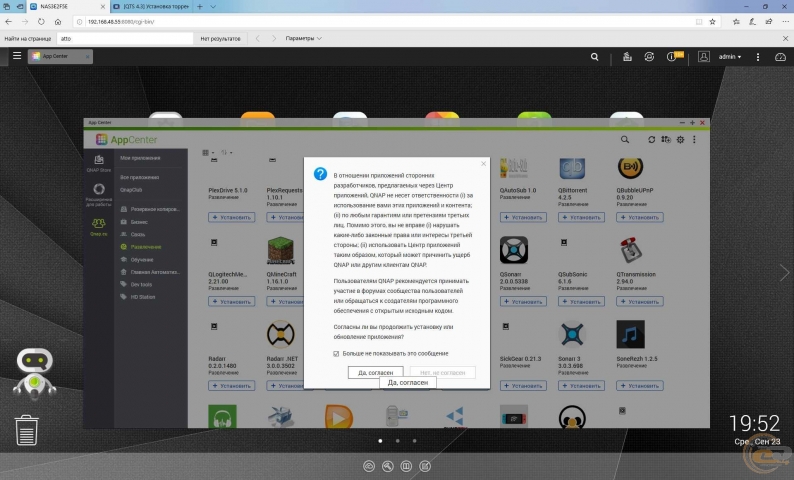
Task: Switch to NAS3E2F5E browser tab
Action: click(66, 7)
